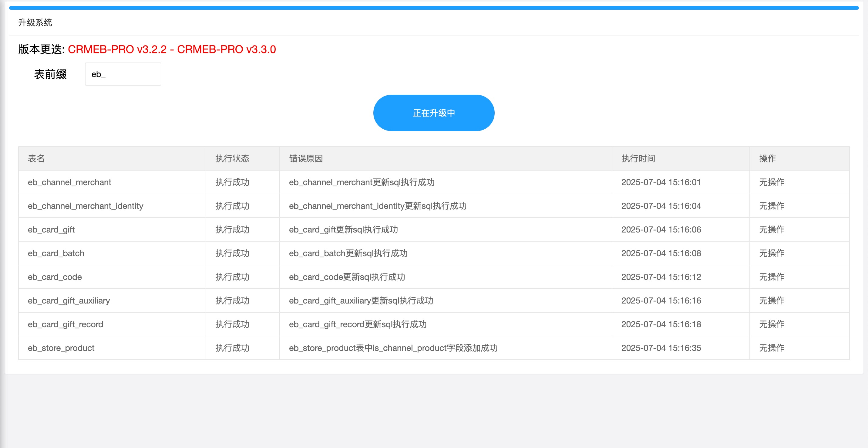Image resolution: width=868 pixels, height=448 pixels.
Task: Click the 表前缀 label
Action: point(50,74)
